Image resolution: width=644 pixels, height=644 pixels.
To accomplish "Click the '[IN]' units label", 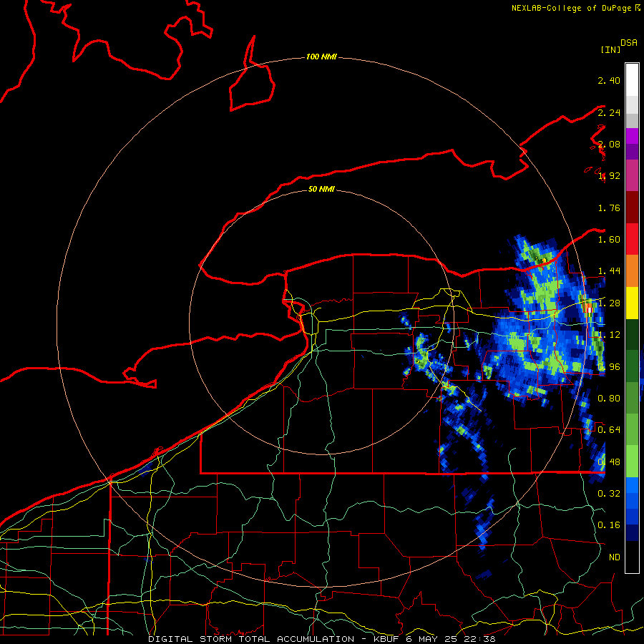I will 611,49.
